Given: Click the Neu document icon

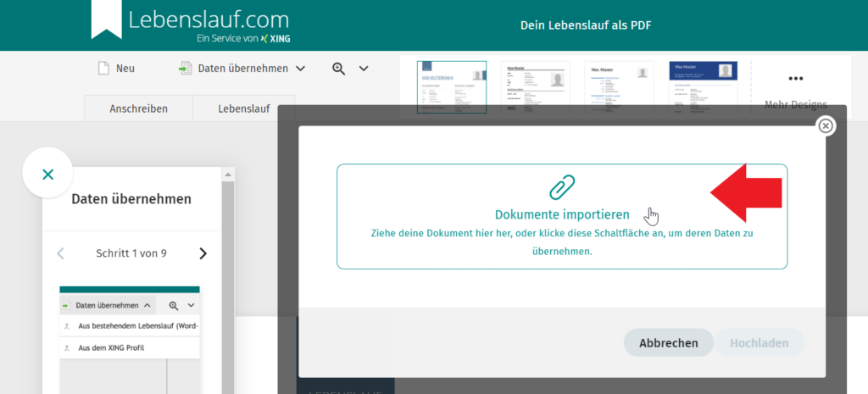Looking at the screenshot, I should 103,68.
